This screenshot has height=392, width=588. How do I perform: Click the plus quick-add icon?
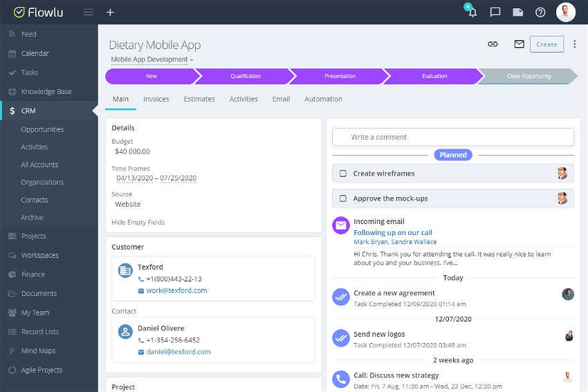[x=110, y=12]
